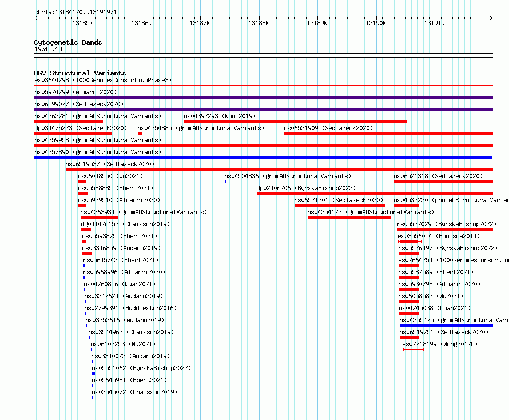Open the nsv4392293 (Wong2019) variant

point(220,116)
